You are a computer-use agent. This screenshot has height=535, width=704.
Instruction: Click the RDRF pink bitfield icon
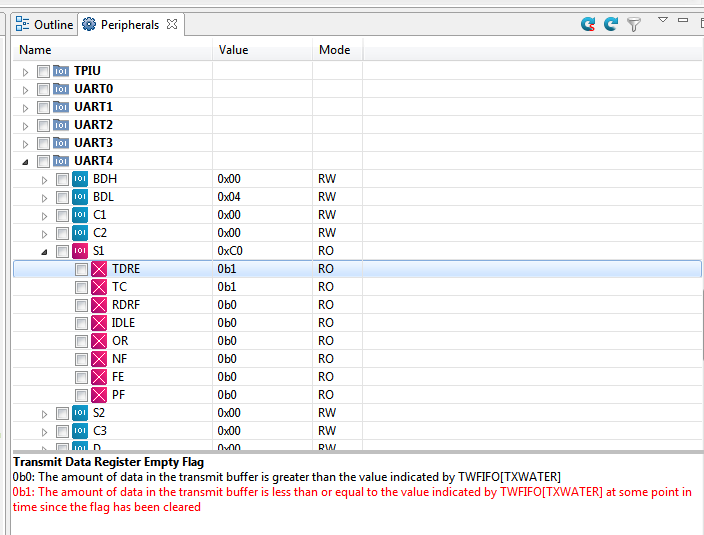(99, 305)
